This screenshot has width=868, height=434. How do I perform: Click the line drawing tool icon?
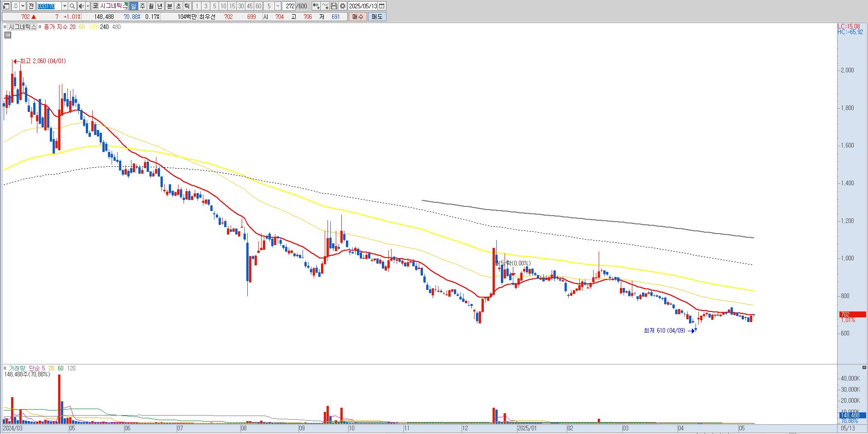(325, 6)
